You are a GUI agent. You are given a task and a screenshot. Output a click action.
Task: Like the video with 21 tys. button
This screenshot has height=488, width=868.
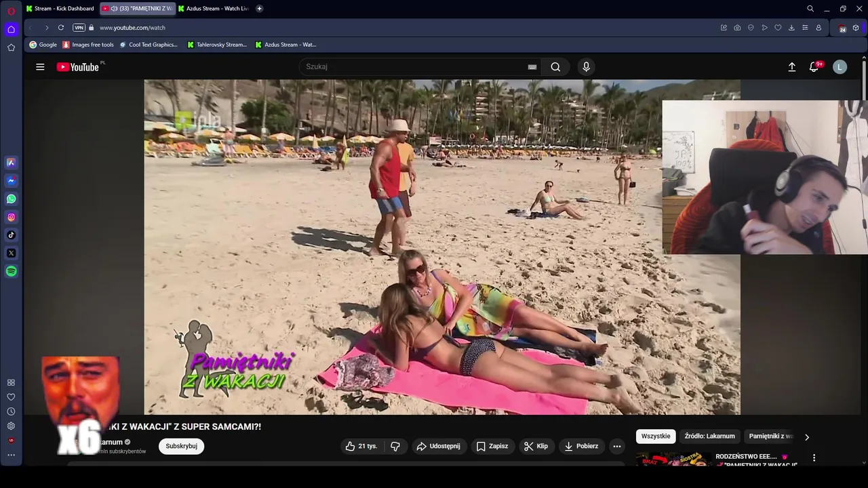pos(361,446)
